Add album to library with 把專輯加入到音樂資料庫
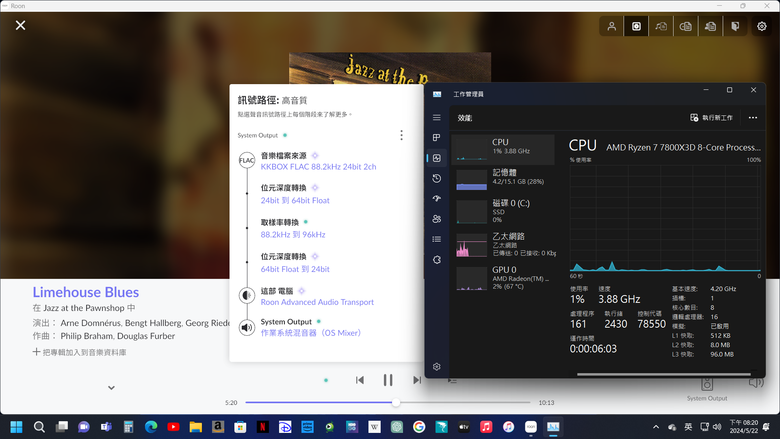Image resolution: width=780 pixels, height=439 pixels. [x=80, y=352]
